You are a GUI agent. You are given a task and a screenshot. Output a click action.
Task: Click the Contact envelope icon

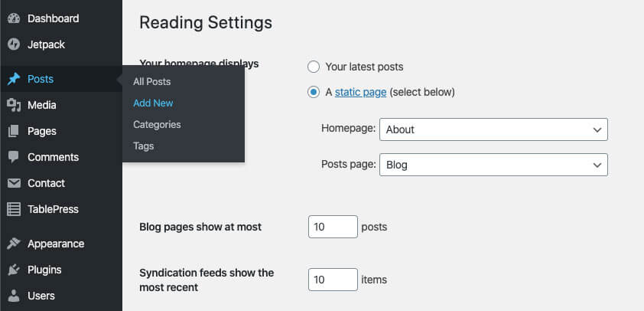(14, 183)
